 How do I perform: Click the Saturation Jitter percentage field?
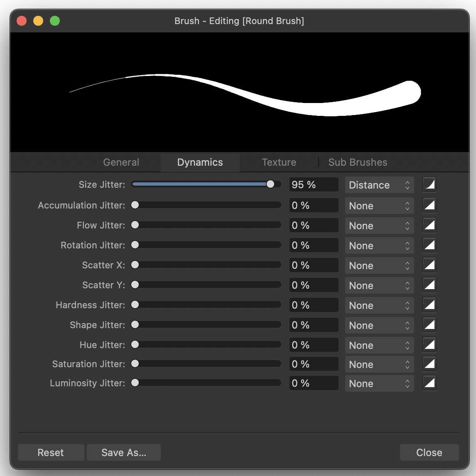[x=314, y=364]
